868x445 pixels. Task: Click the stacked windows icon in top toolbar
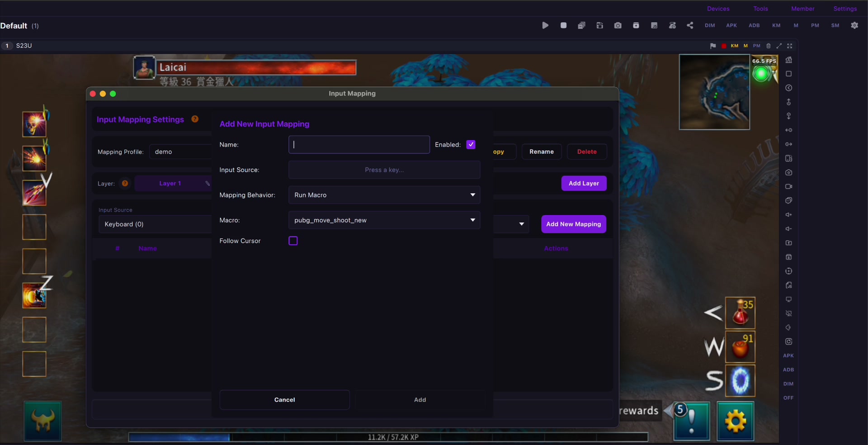[x=581, y=25]
